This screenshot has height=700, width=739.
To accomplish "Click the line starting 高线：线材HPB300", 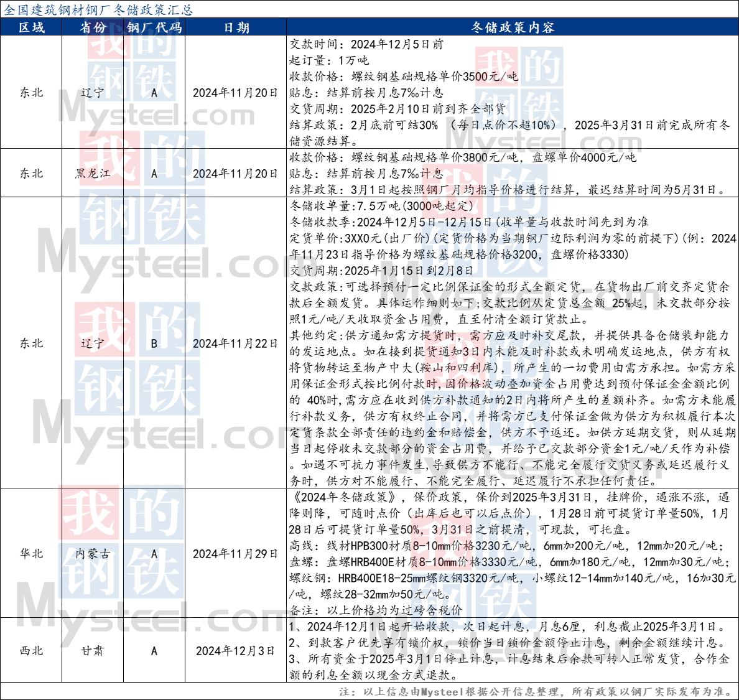I will pyautogui.click(x=506, y=546).
